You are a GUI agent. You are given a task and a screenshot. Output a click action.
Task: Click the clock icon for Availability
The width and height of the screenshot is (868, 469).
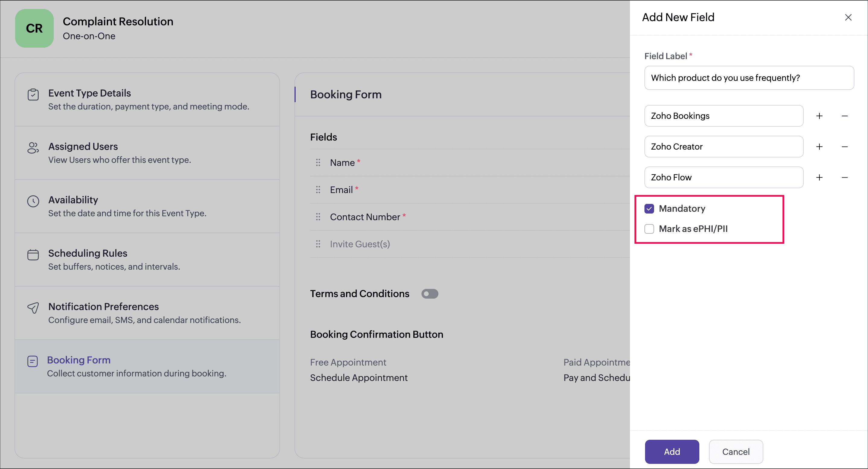click(33, 201)
